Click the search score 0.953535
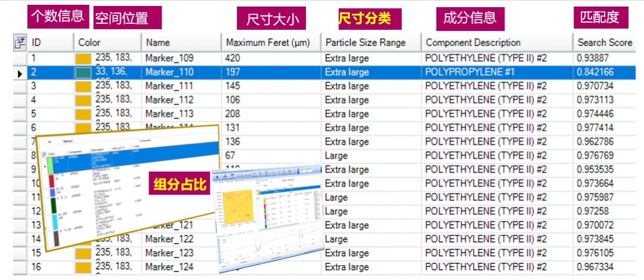This screenshot has width=644, height=280. [x=596, y=170]
